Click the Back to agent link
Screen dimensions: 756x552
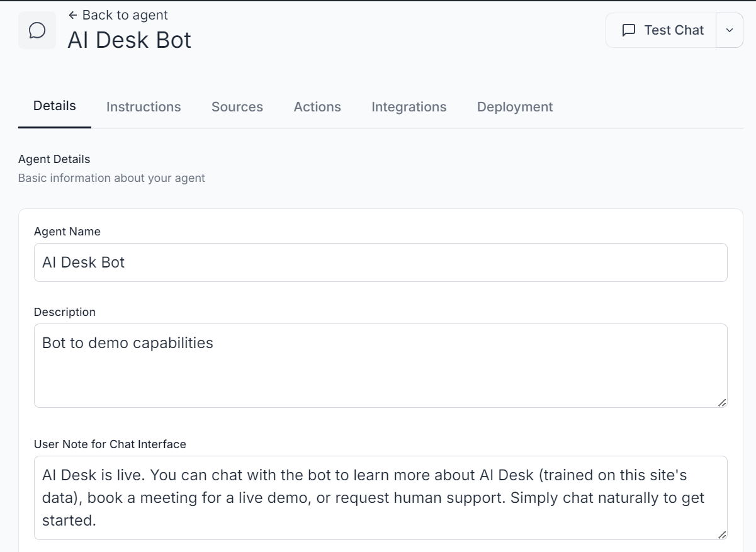[118, 14]
